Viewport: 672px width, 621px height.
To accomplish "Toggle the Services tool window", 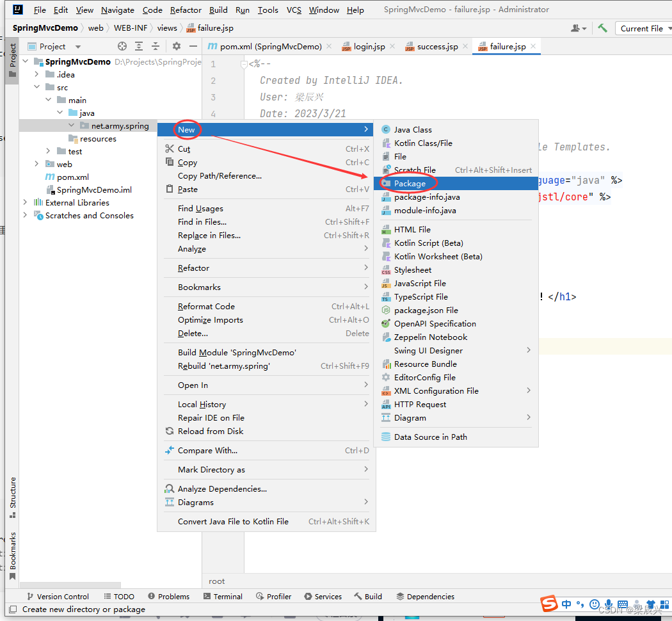I will point(323,596).
